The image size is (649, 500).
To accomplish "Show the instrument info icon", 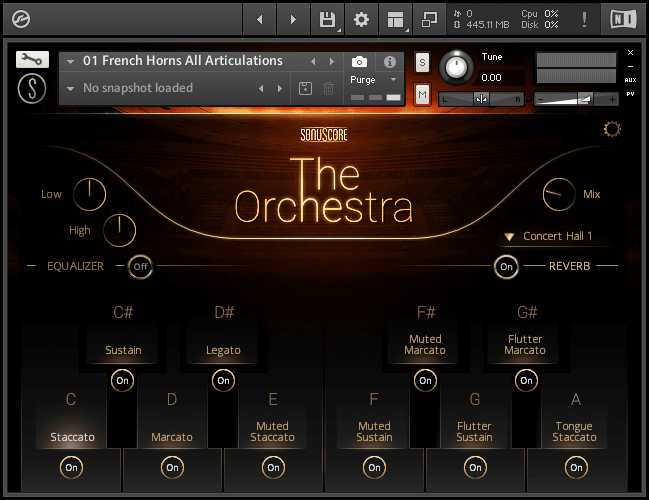I will [389, 62].
